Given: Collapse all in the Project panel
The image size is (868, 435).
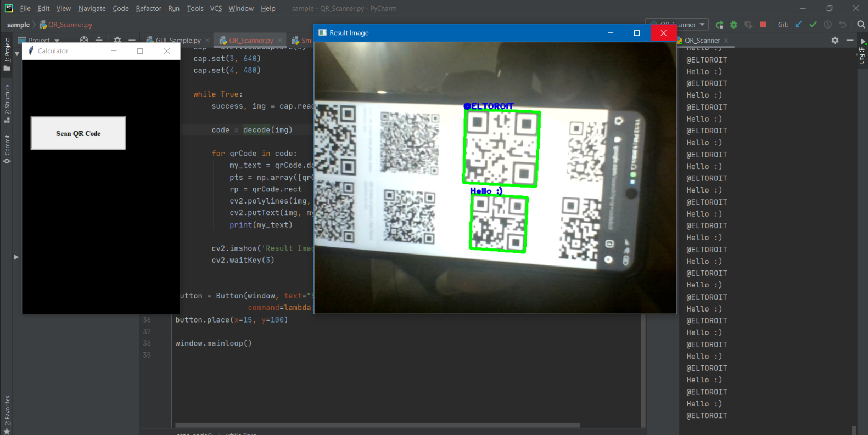Looking at the screenshot, I should click(99, 40).
